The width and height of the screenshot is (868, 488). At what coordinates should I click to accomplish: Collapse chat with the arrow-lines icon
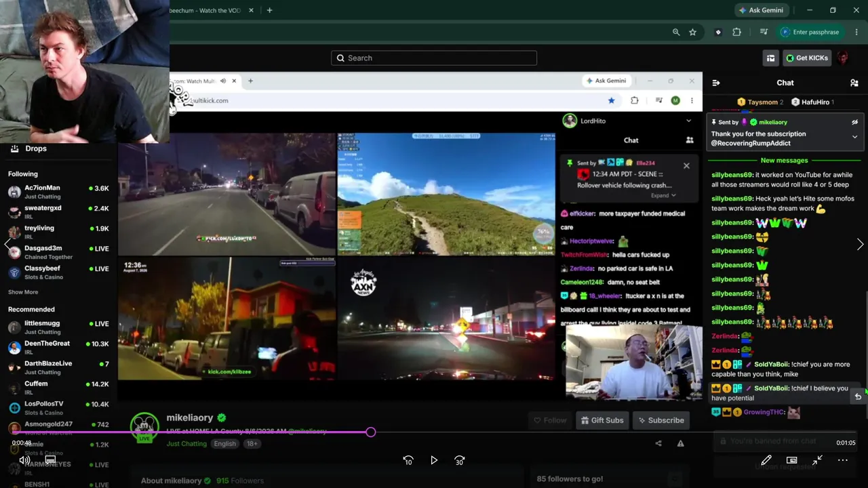716,83
